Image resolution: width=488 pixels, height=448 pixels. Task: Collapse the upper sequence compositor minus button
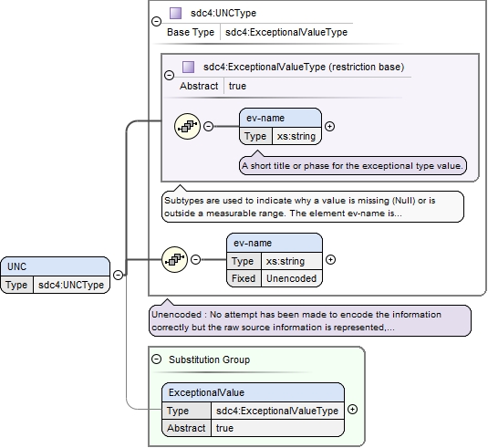[x=209, y=126]
